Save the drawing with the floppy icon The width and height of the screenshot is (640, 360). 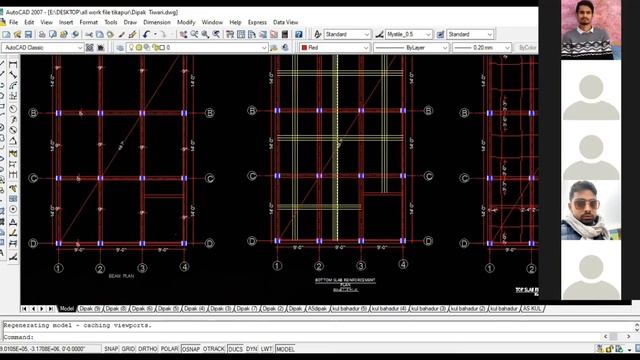[28, 34]
